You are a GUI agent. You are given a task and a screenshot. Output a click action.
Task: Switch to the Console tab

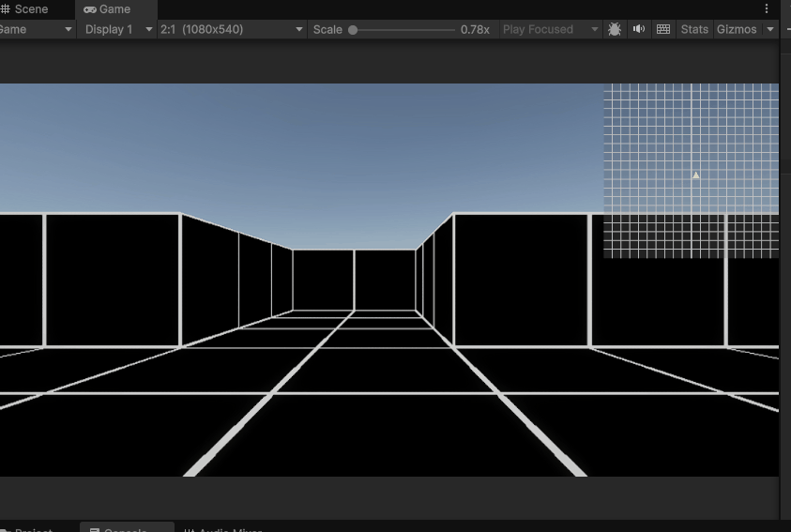click(x=126, y=529)
